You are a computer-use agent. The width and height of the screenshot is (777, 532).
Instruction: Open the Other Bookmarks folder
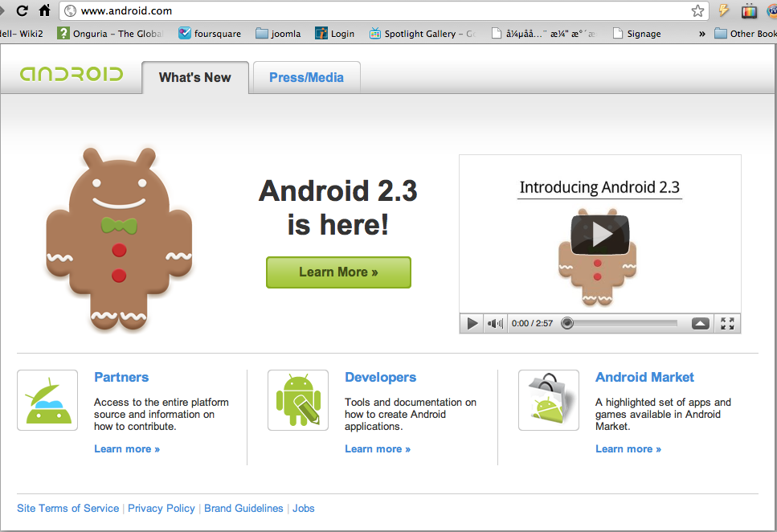point(746,33)
